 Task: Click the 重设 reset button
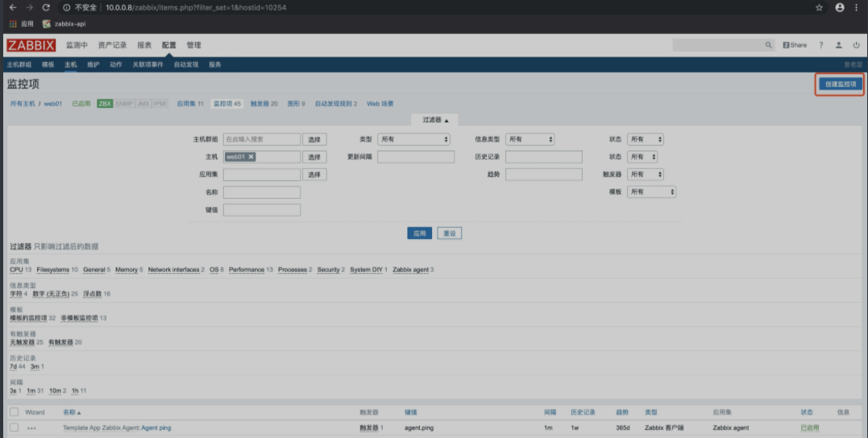pos(450,233)
